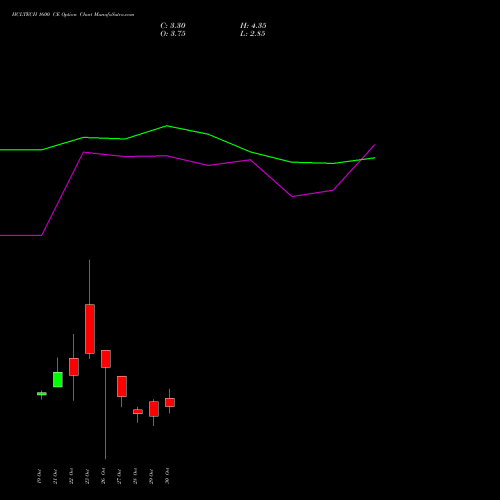
Task: Select the 22 Oct date label
Action: coord(71,476)
